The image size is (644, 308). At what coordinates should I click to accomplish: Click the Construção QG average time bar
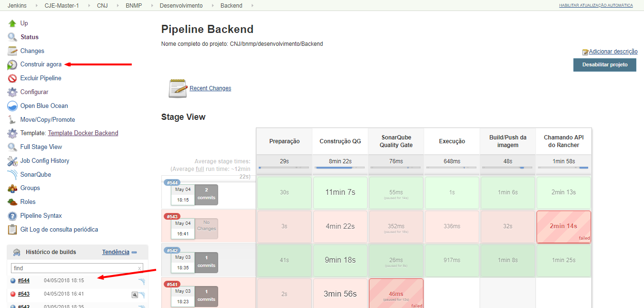(339, 168)
